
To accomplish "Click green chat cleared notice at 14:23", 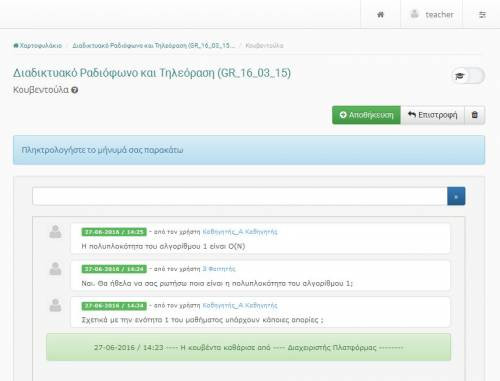I will tap(249, 347).
